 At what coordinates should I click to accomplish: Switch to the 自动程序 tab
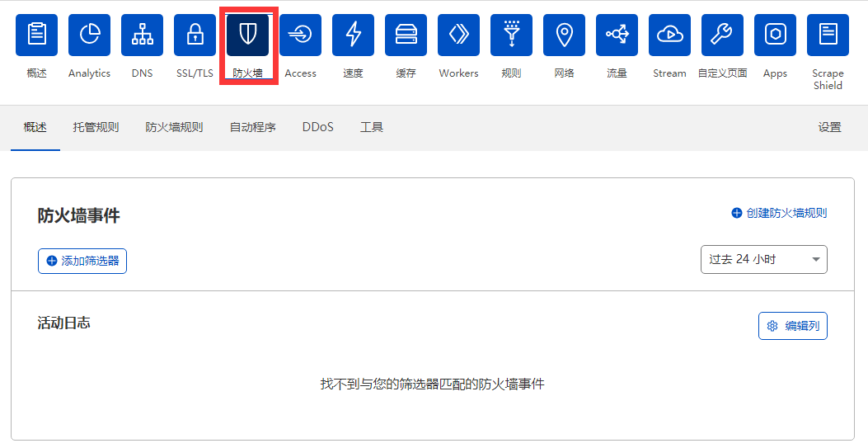click(x=253, y=127)
